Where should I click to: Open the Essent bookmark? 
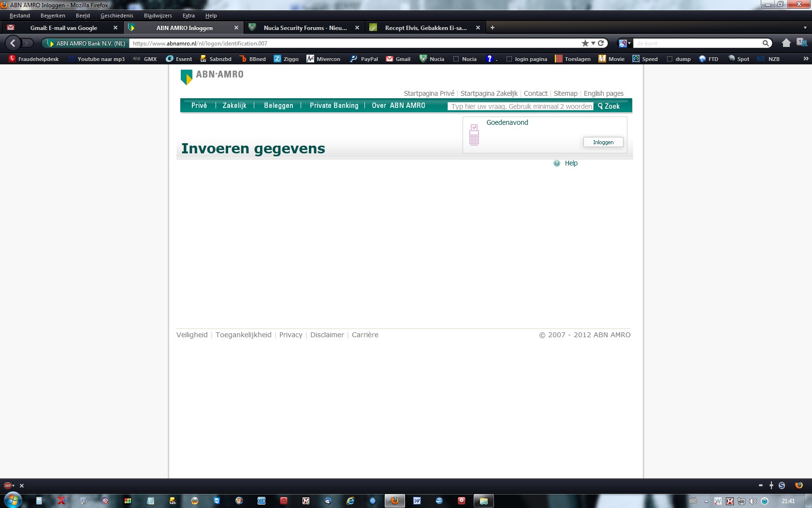point(179,59)
